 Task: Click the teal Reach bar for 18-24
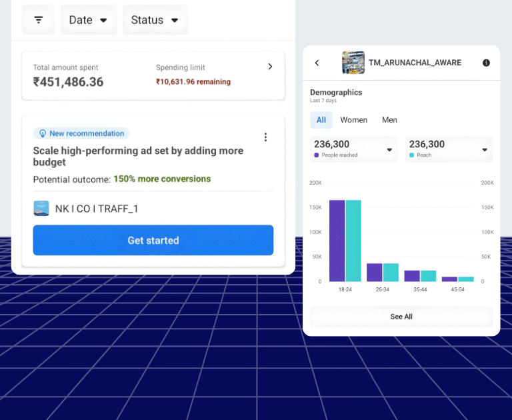point(353,241)
